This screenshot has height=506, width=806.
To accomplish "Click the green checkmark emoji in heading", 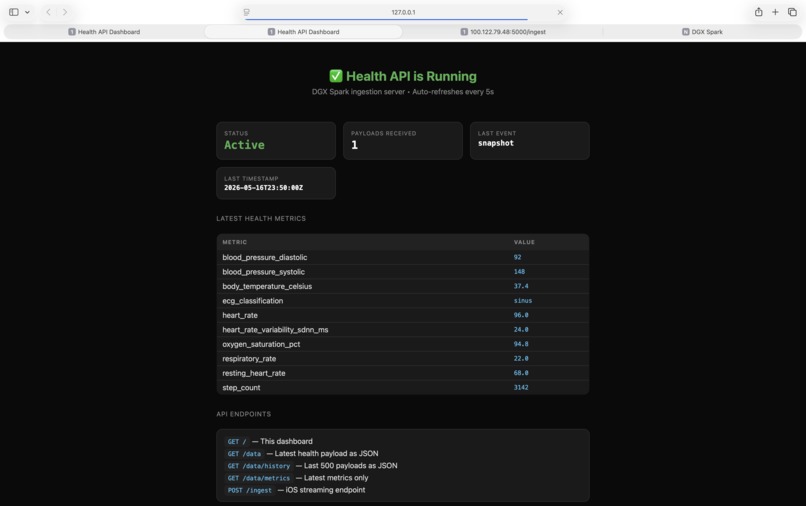I will (336, 76).
